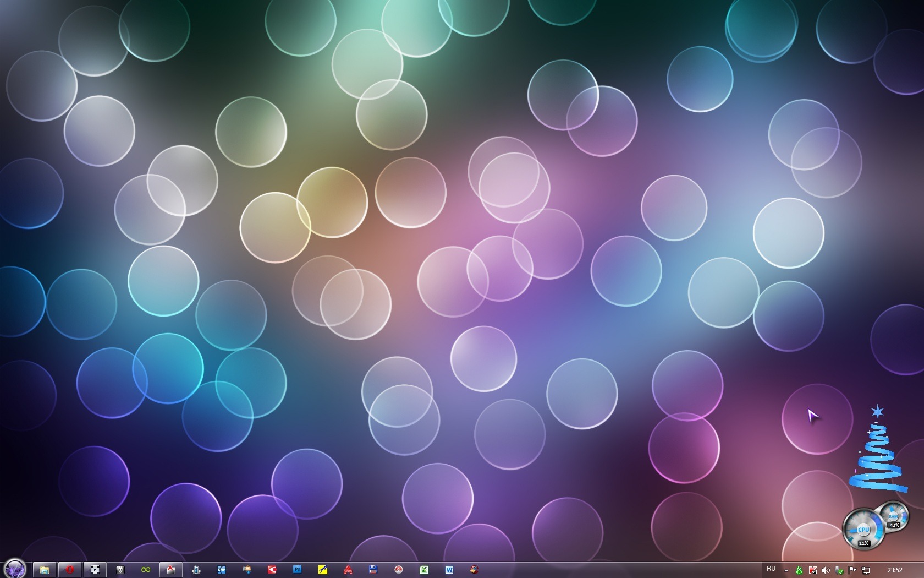Open the network connection tray icon
Screen dimensions: 924x578
pos(865,570)
